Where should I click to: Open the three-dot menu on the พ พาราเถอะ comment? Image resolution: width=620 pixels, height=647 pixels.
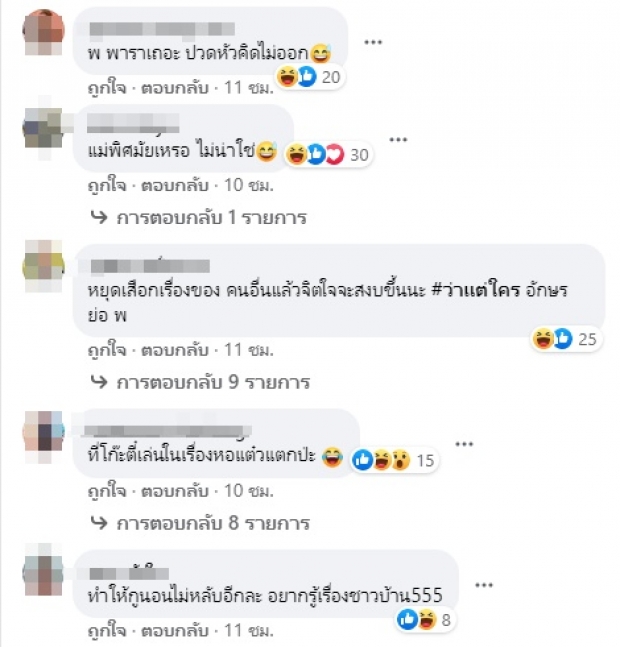(373, 42)
